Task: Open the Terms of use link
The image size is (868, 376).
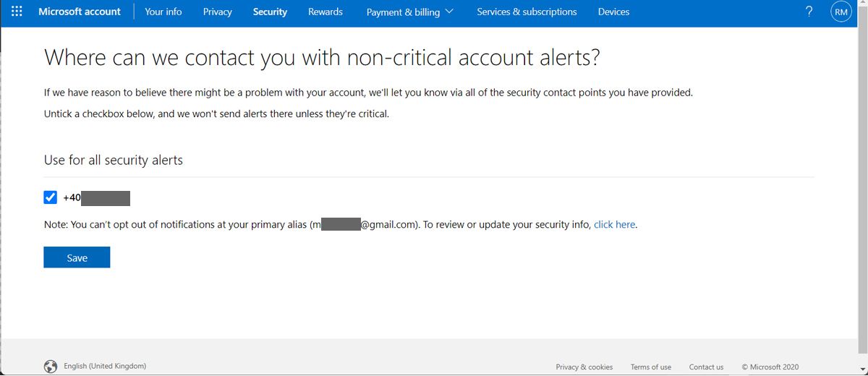Action: click(x=650, y=367)
